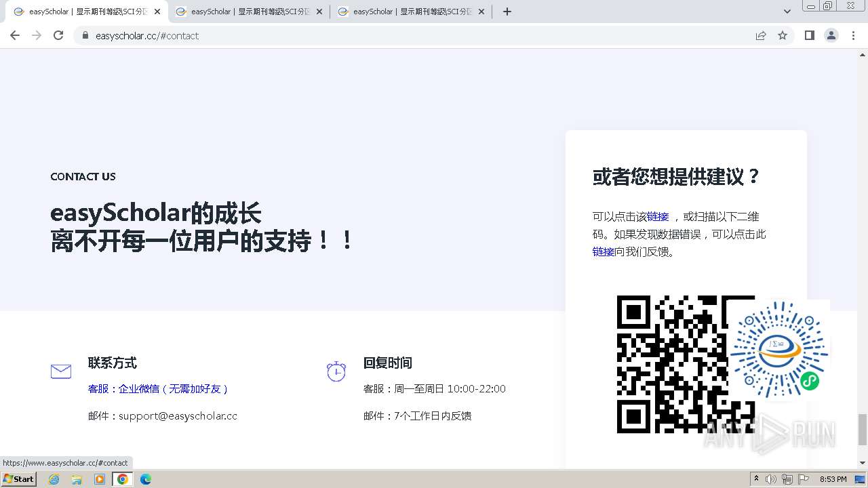
Task: Click the CONTACT US label
Action: click(83, 177)
